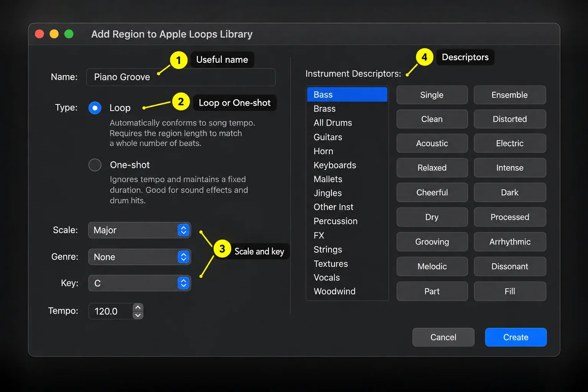Enable the Melodic descriptor
This screenshot has width=588, height=392.
coord(432,266)
